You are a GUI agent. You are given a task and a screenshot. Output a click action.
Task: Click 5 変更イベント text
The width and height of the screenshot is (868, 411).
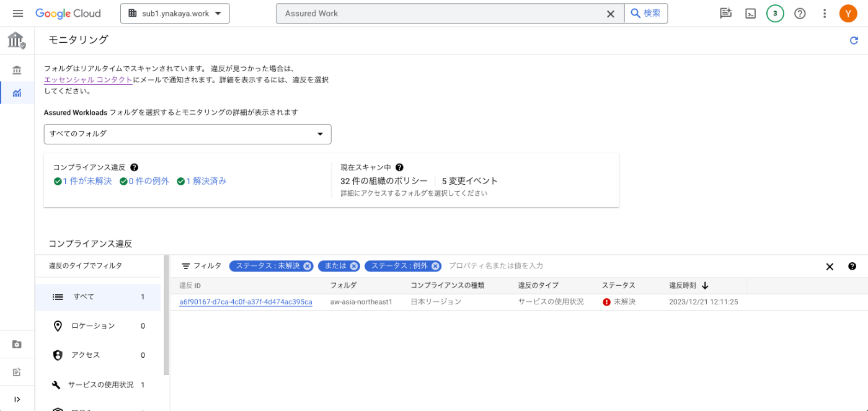470,181
